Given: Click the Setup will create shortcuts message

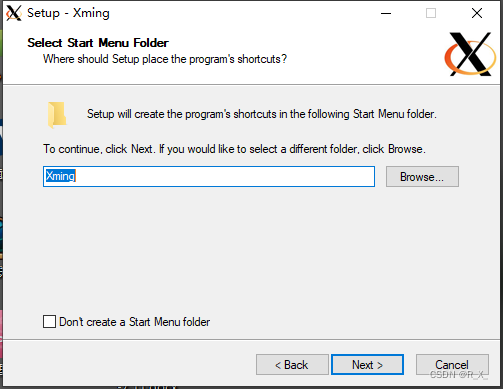Looking at the screenshot, I should coord(262,114).
